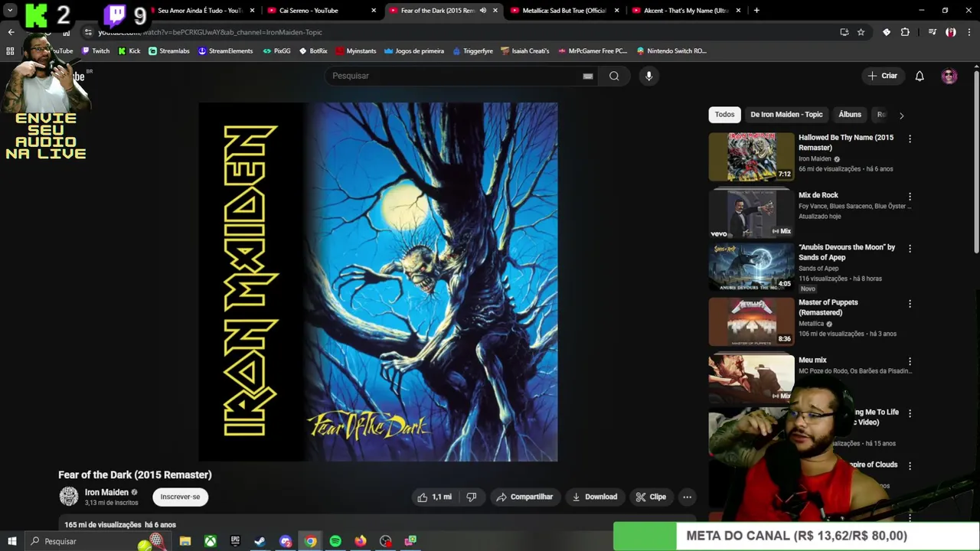Click the Inscrever-se subscribe button
Screen dimensions: 980x551
click(180, 497)
